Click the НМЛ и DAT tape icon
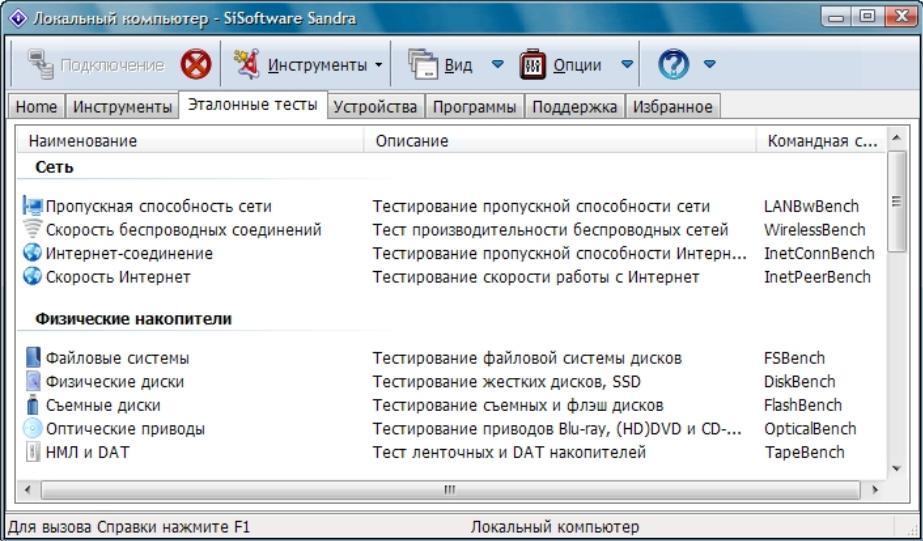923x541 pixels. [x=33, y=452]
